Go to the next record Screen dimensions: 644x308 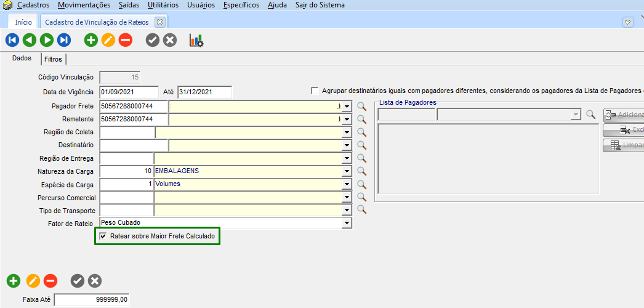click(x=46, y=41)
